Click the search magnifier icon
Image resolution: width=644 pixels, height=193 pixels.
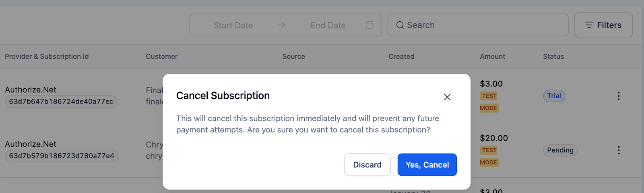point(400,25)
